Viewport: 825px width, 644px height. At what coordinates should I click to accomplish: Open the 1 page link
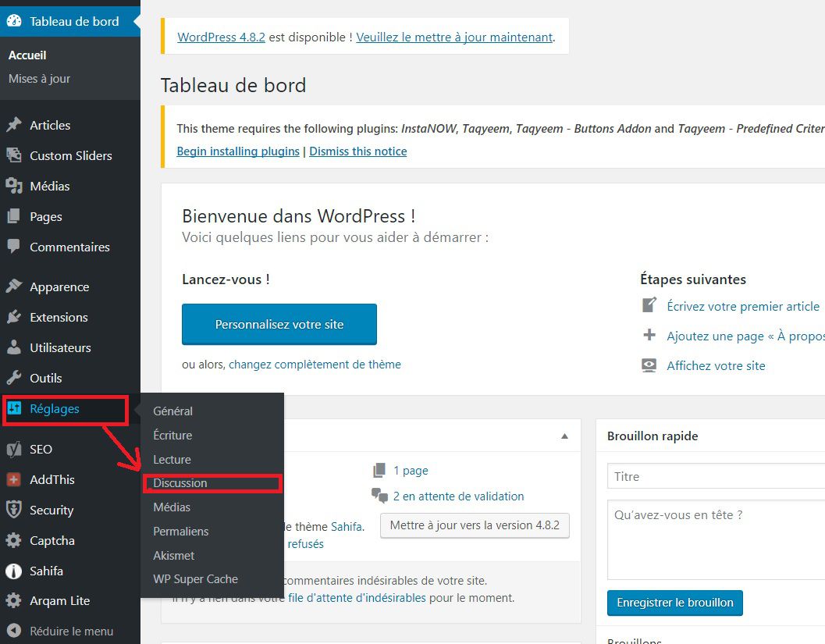coord(411,471)
